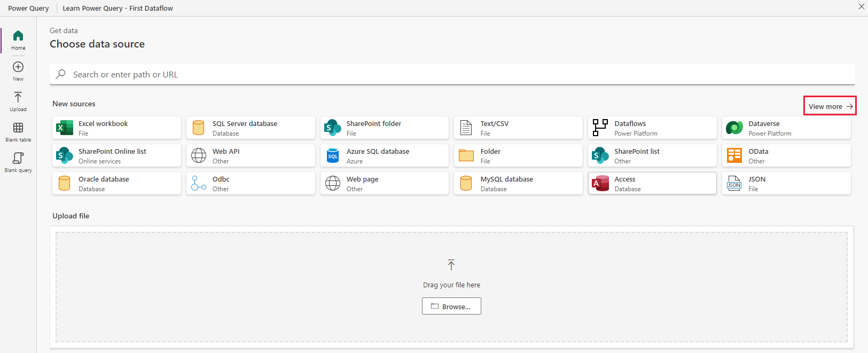This screenshot has width=868, height=353.
Task: Choose the OData connector icon
Action: [x=734, y=155]
